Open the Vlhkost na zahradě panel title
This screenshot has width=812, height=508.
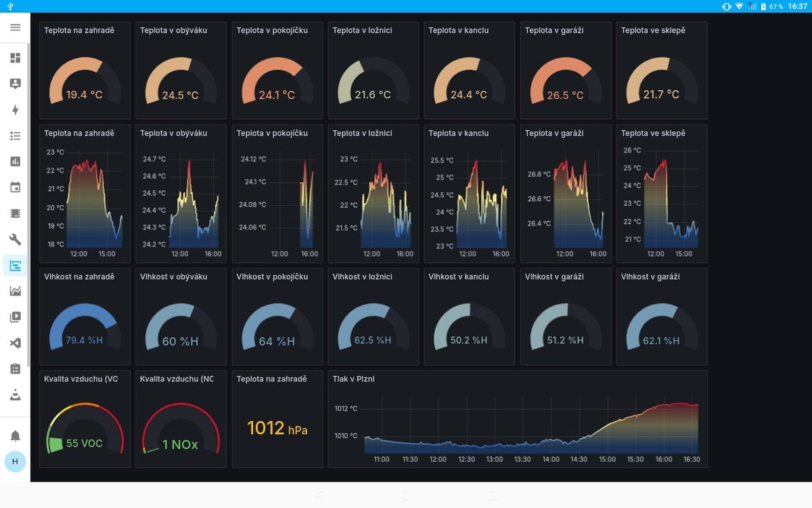coord(79,277)
